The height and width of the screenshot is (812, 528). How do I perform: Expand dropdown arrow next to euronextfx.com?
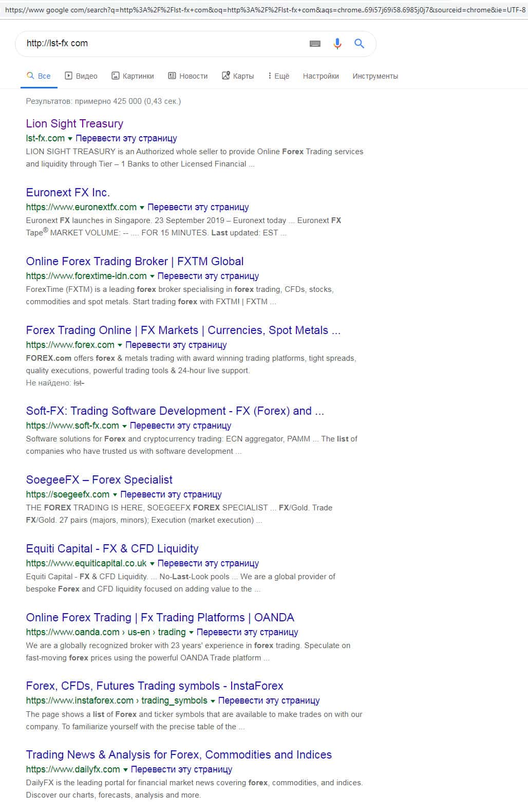click(142, 208)
